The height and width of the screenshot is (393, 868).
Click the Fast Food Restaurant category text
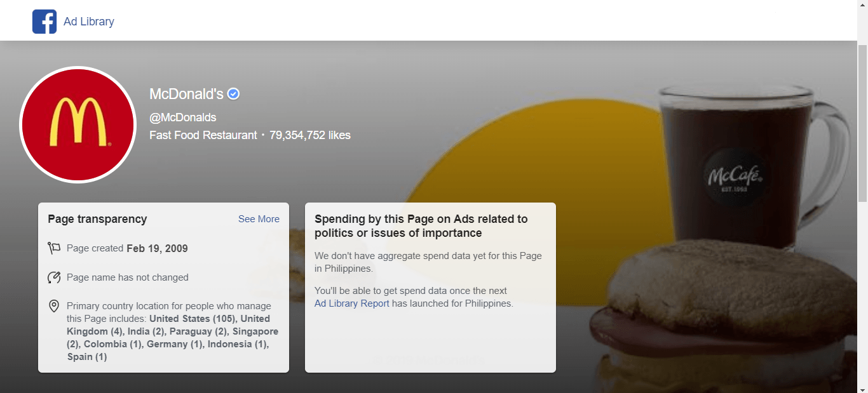coord(203,135)
